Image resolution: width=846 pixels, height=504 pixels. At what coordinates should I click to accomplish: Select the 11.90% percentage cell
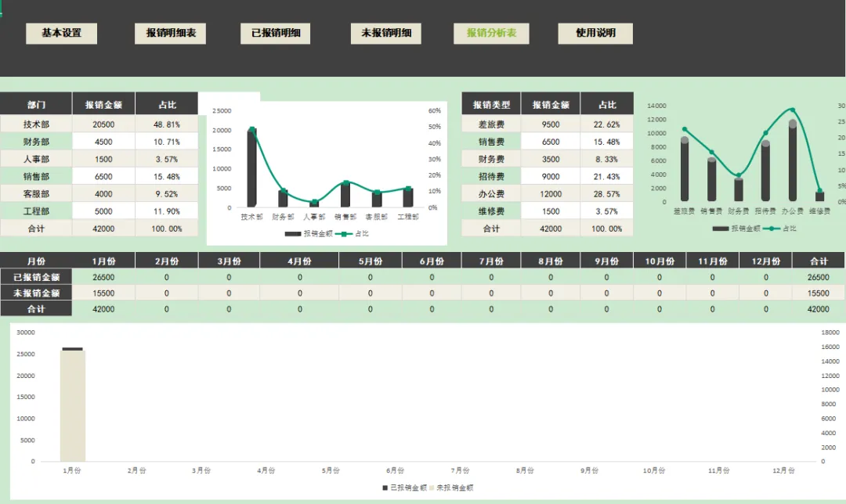[x=167, y=211]
